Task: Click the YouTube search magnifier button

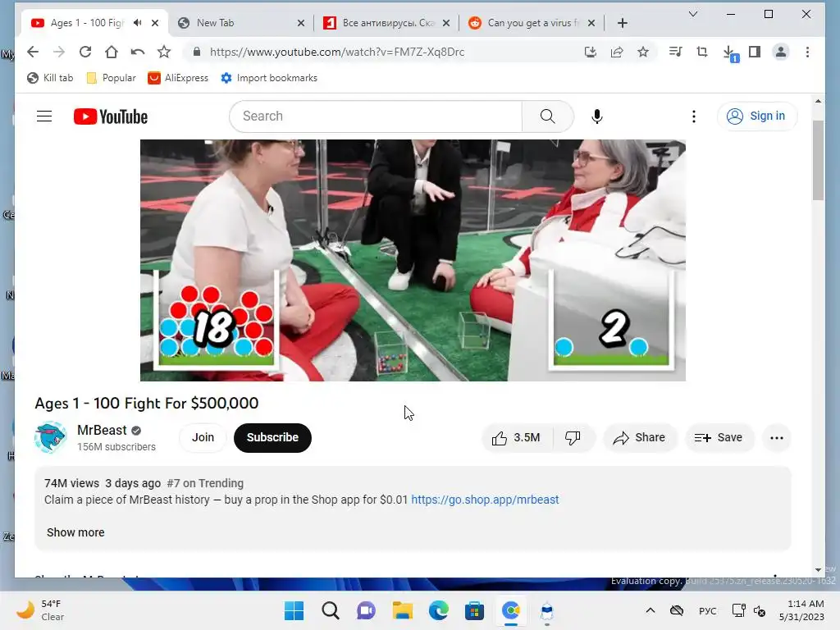Action: [x=547, y=116]
